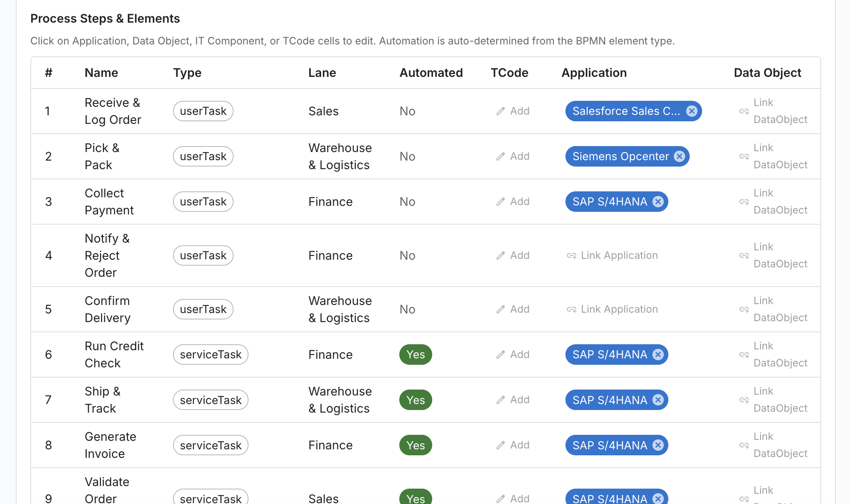Open Link Application for Notify & Reject Order
The image size is (849, 504).
click(619, 255)
